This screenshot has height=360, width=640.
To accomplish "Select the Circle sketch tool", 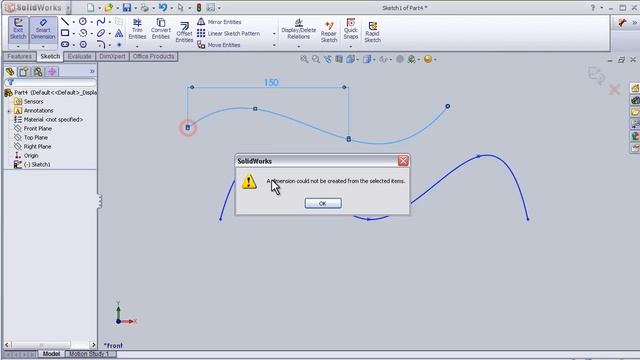I will pos(83,22).
